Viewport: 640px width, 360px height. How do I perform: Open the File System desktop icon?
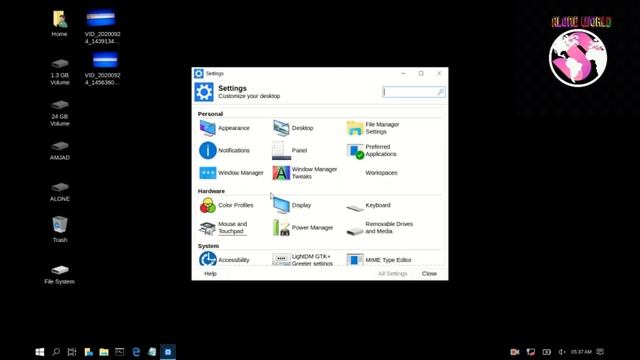60,275
